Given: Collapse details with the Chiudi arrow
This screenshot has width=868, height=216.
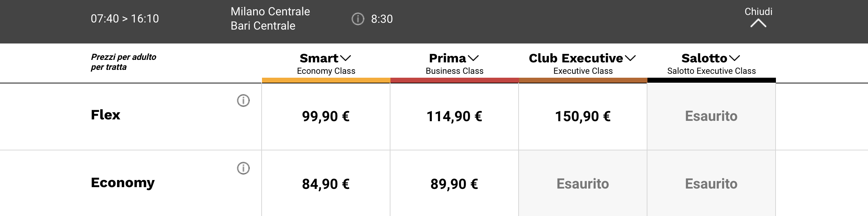Looking at the screenshot, I should pyautogui.click(x=758, y=24).
